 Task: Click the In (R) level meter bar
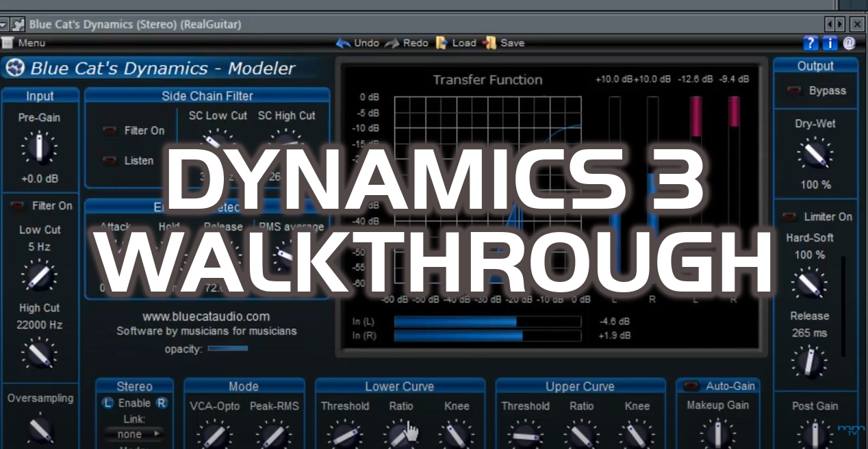(487, 335)
